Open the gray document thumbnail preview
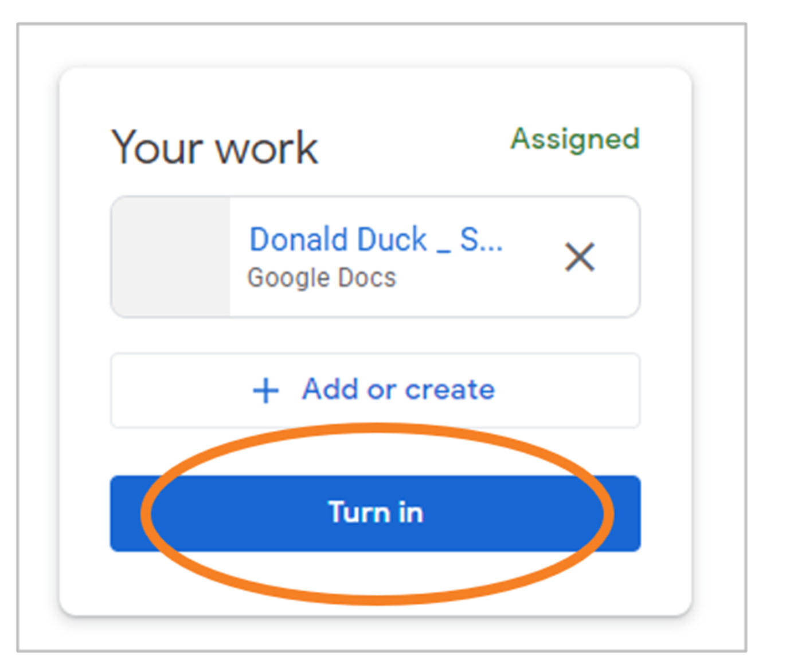This screenshot has width=786, height=672. tap(171, 257)
